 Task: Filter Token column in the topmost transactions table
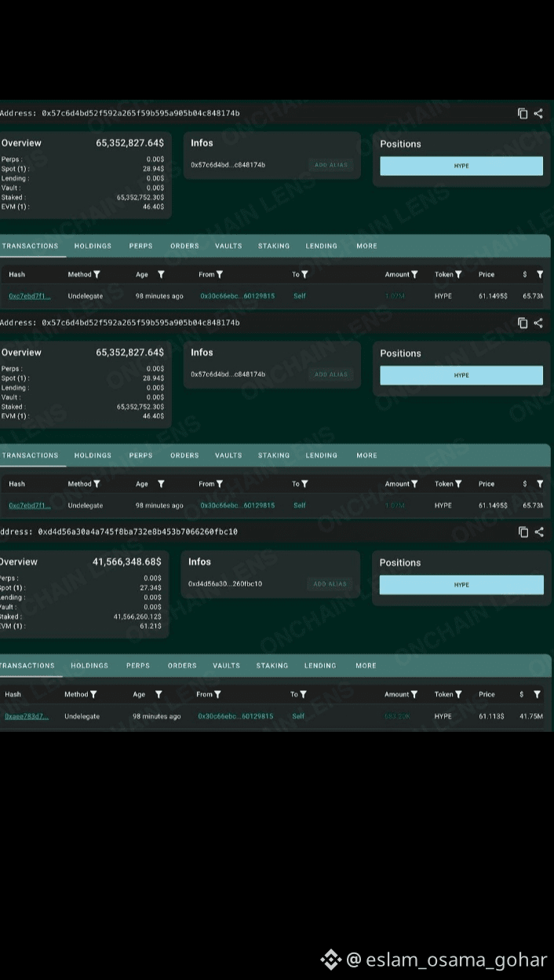pos(458,274)
